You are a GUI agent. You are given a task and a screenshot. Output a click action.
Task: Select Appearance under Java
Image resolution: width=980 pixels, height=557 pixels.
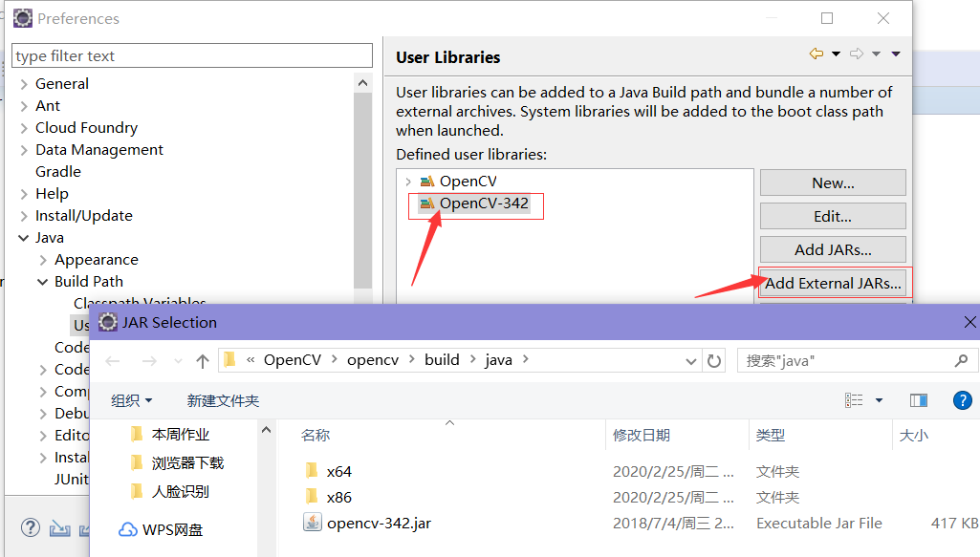click(x=97, y=260)
